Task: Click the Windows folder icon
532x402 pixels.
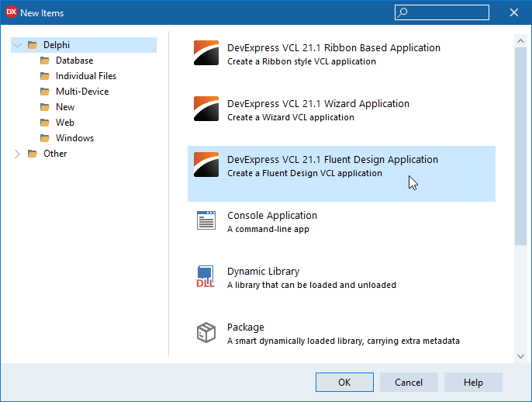Action: pos(45,138)
